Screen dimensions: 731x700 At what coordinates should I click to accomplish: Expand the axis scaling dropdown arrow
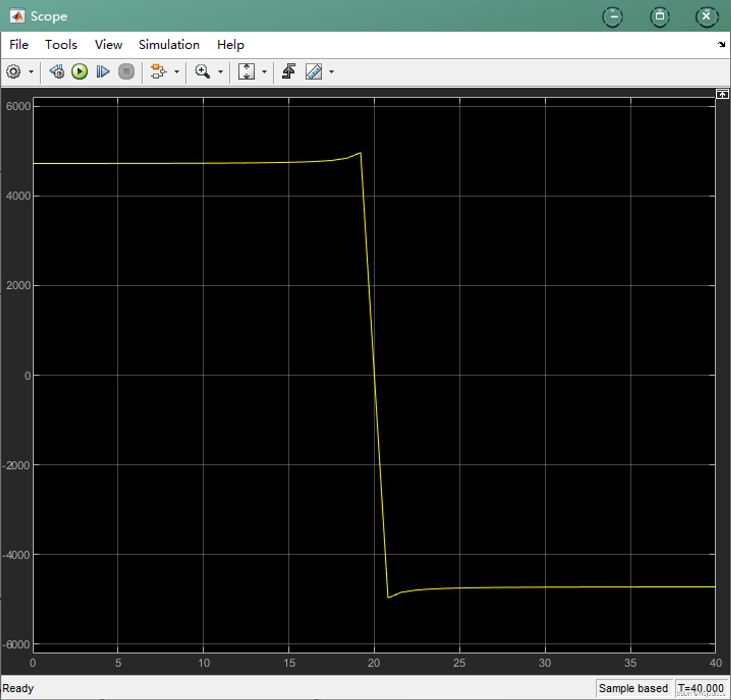[264, 72]
